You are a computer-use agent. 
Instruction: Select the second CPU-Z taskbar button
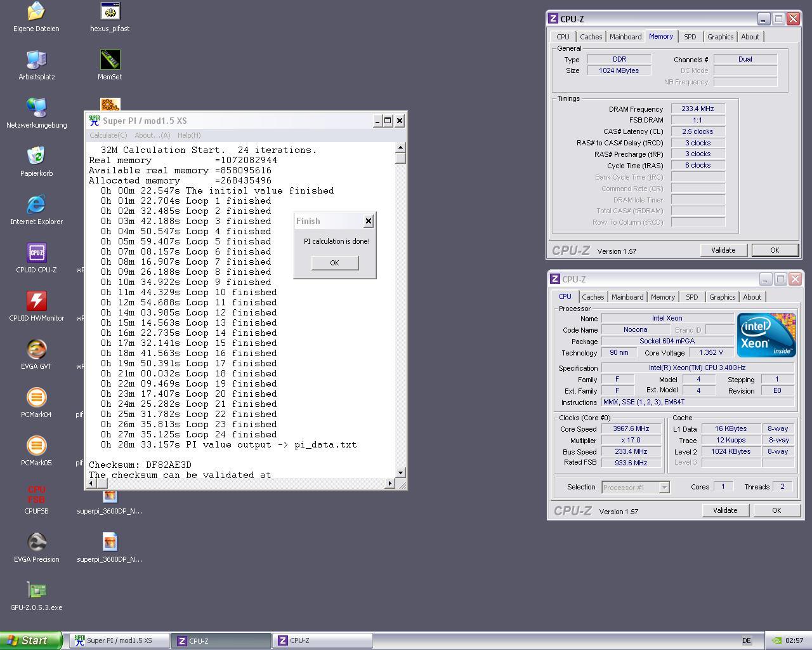pos(322,640)
